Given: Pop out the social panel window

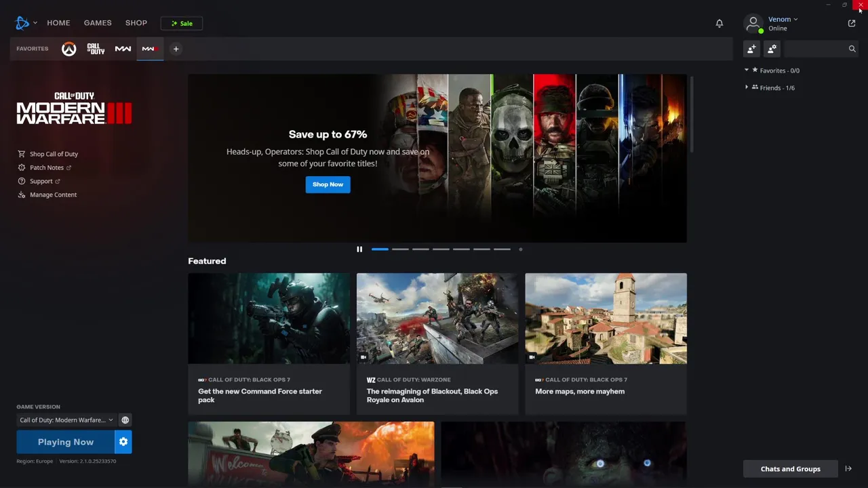Looking at the screenshot, I should tap(852, 23).
